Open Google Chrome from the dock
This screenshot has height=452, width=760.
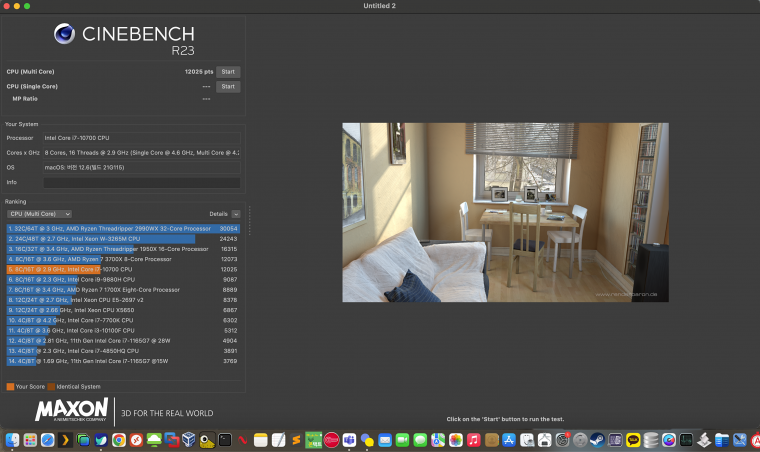(119, 440)
